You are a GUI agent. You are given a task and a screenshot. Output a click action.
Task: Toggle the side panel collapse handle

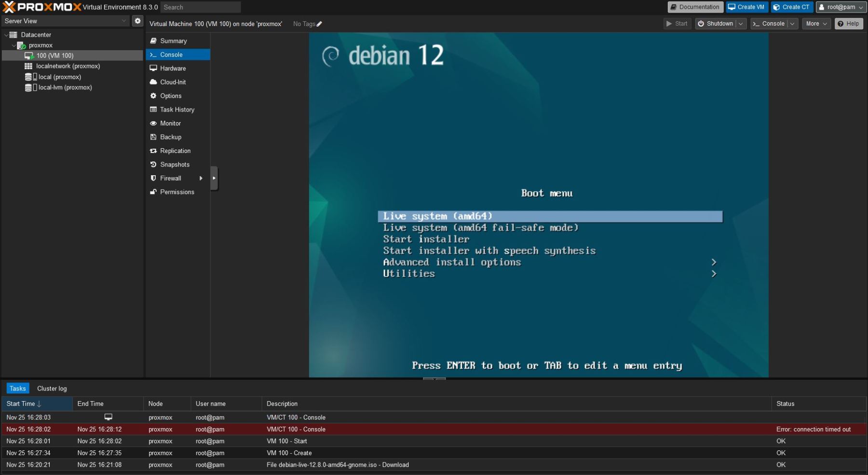(214, 178)
